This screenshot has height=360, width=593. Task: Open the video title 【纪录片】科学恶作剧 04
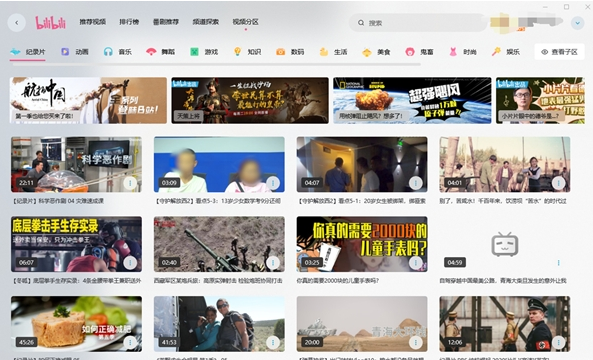tap(58, 201)
